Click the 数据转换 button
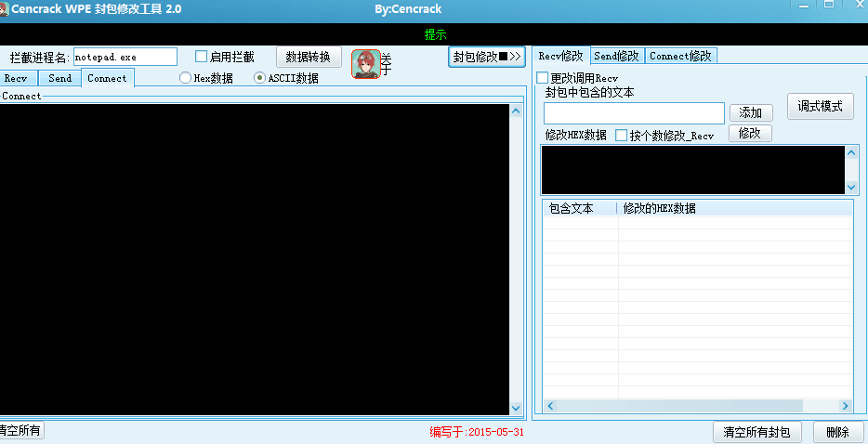This screenshot has width=868, height=444. [x=309, y=57]
